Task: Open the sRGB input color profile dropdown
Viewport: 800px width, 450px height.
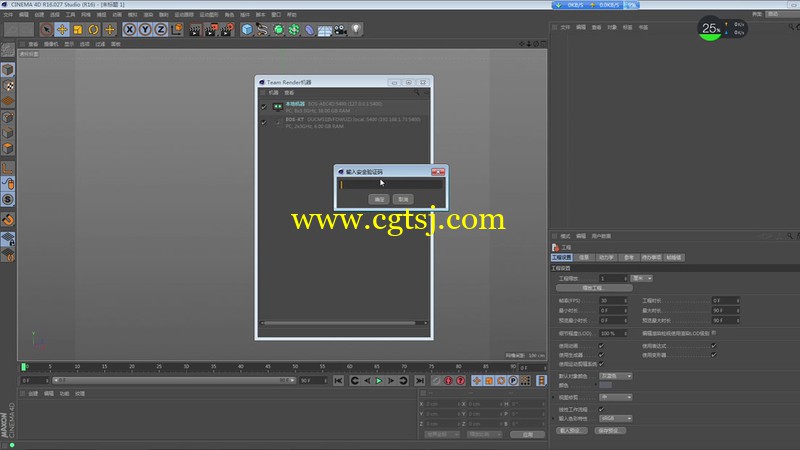Action: (x=616, y=418)
